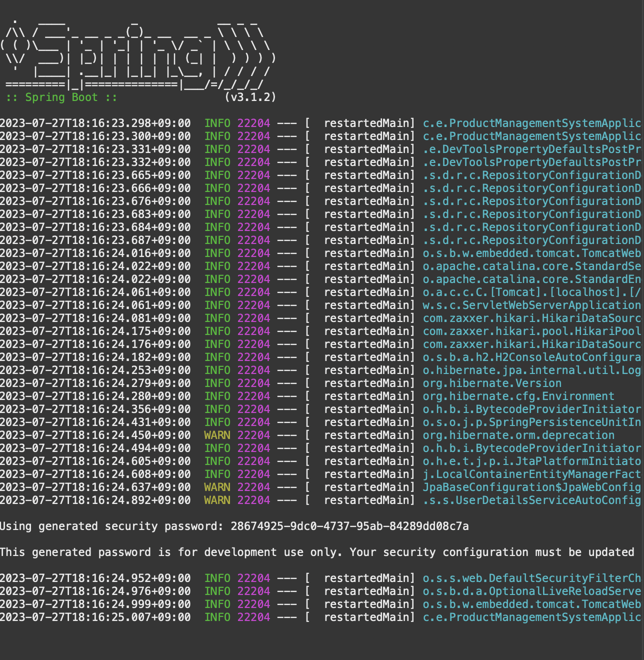Image resolution: width=644 pixels, height=660 pixels.
Task: Click the ':: Spring Boot ::' green label
Action: click(x=61, y=97)
